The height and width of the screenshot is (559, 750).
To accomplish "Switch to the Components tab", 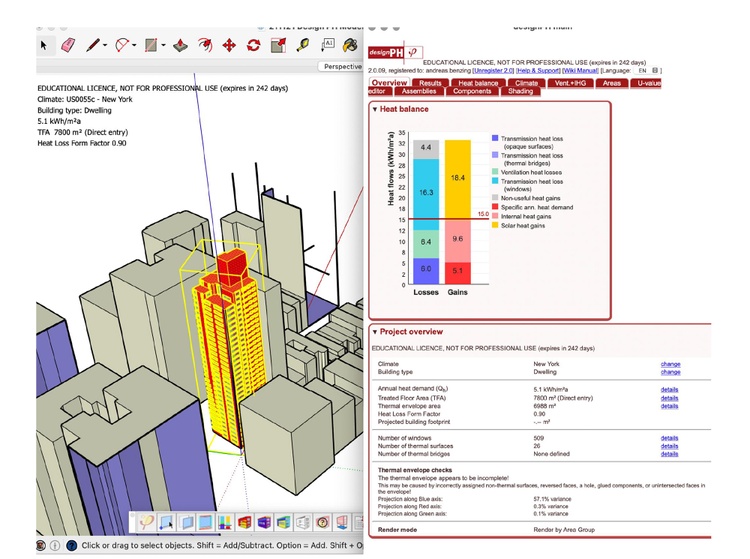I will [x=472, y=91].
